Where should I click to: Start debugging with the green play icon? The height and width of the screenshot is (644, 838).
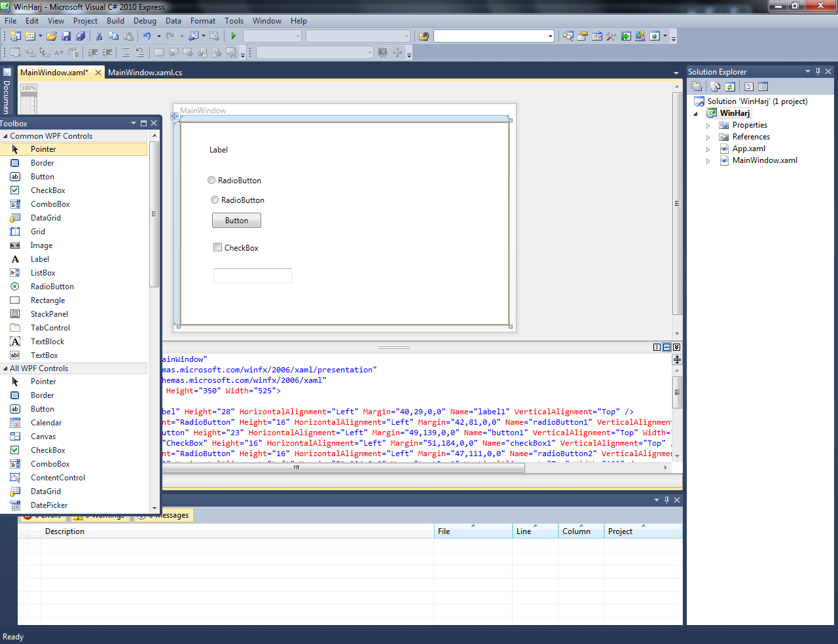pyautogui.click(x=233, y=36)
